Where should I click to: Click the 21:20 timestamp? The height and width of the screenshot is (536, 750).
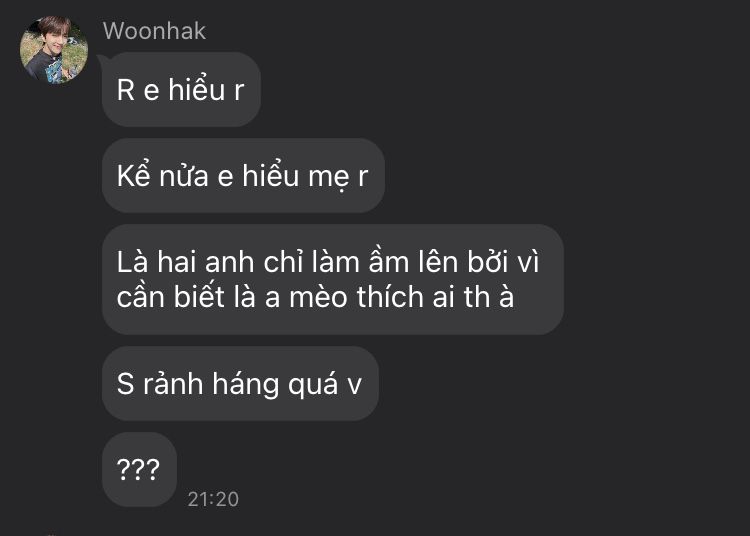(x=213, y=499)
